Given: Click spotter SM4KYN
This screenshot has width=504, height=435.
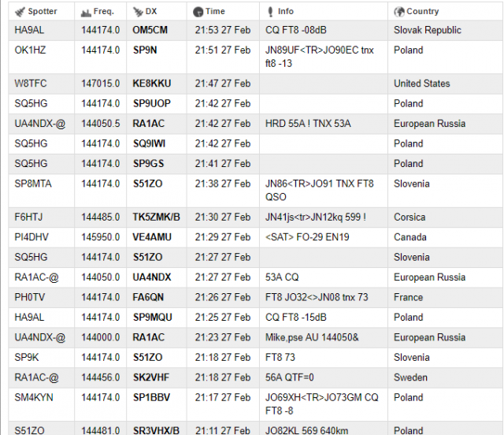Looking at the screenshot, I should [x=34, y=398].
